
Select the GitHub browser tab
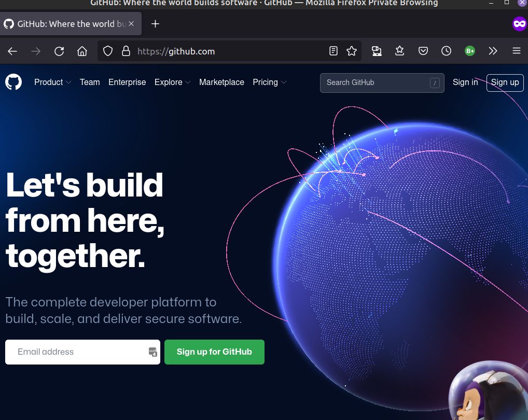pos(71,23)
